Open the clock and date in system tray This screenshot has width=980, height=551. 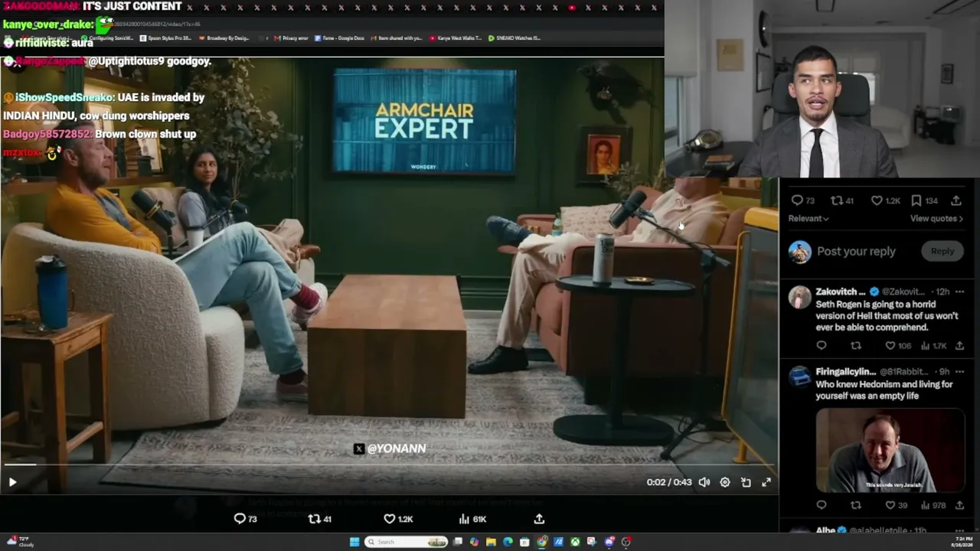(x=960, y=542)
